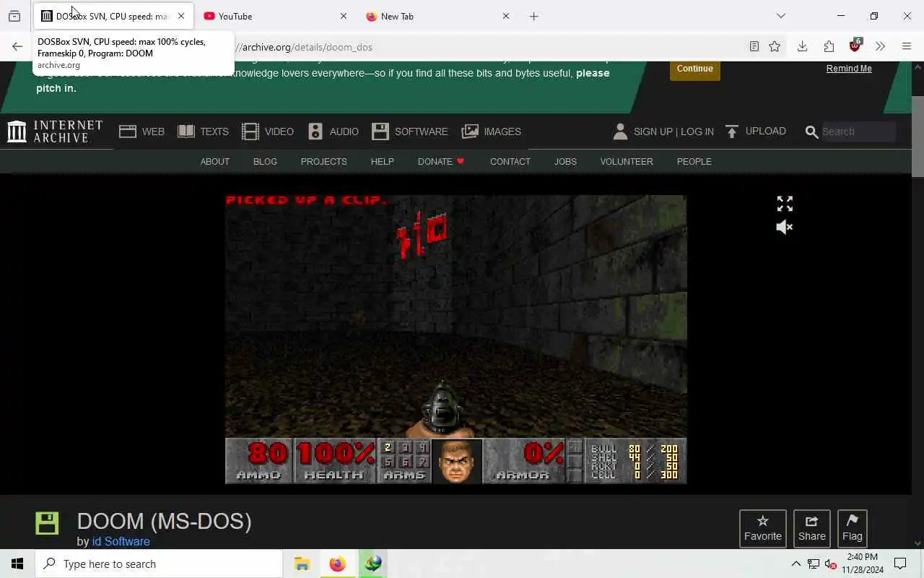The image size is (924, 578).
Task: Open the VOLUNTEER link
Action: point(627,161)
